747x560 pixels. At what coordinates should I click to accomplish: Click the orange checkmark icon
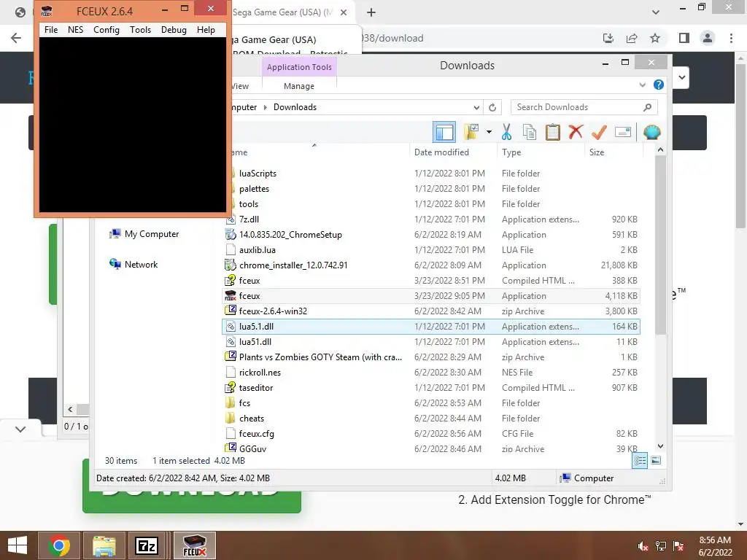click(599, 132)
